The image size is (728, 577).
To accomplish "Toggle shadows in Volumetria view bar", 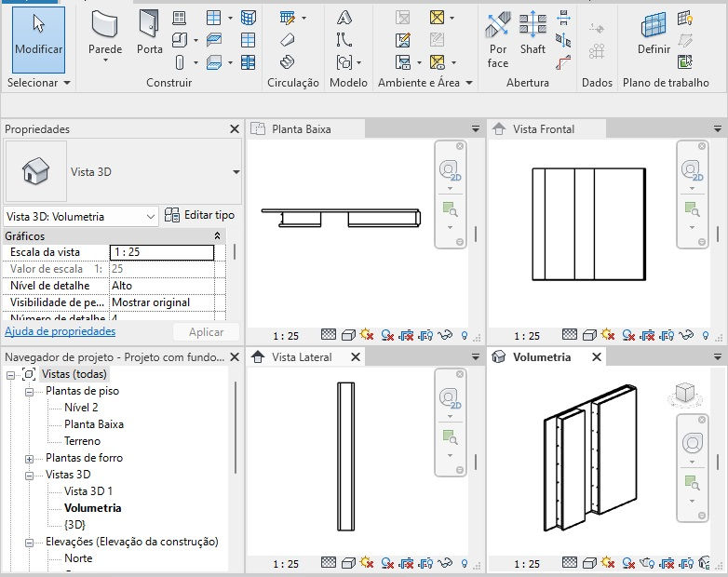I will pos(627,564).
